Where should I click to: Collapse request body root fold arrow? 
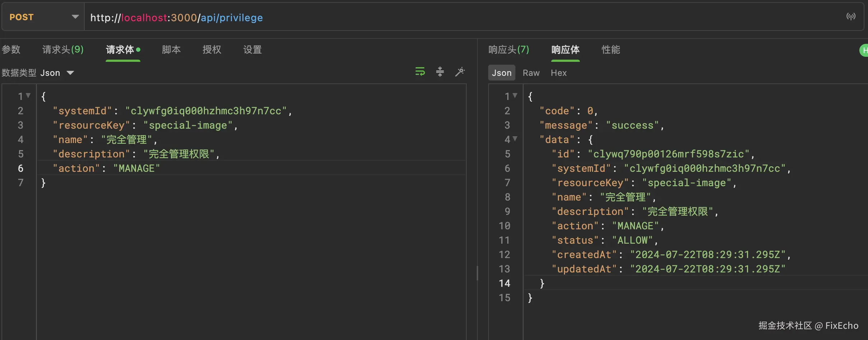click(x=28, y=96)
